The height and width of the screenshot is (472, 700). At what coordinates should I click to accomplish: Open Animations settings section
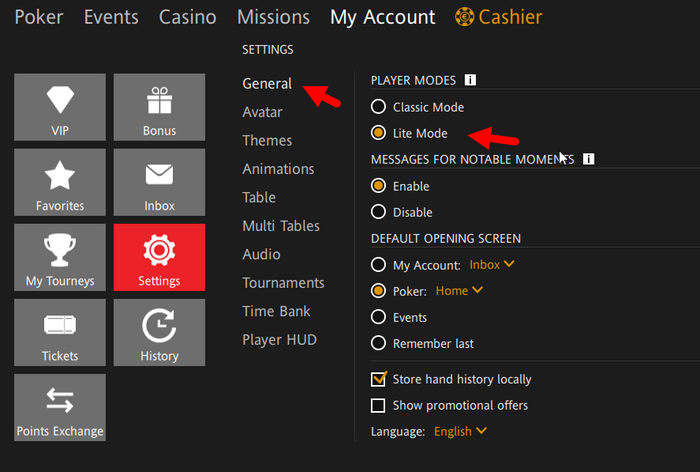[x=278, y=169]
